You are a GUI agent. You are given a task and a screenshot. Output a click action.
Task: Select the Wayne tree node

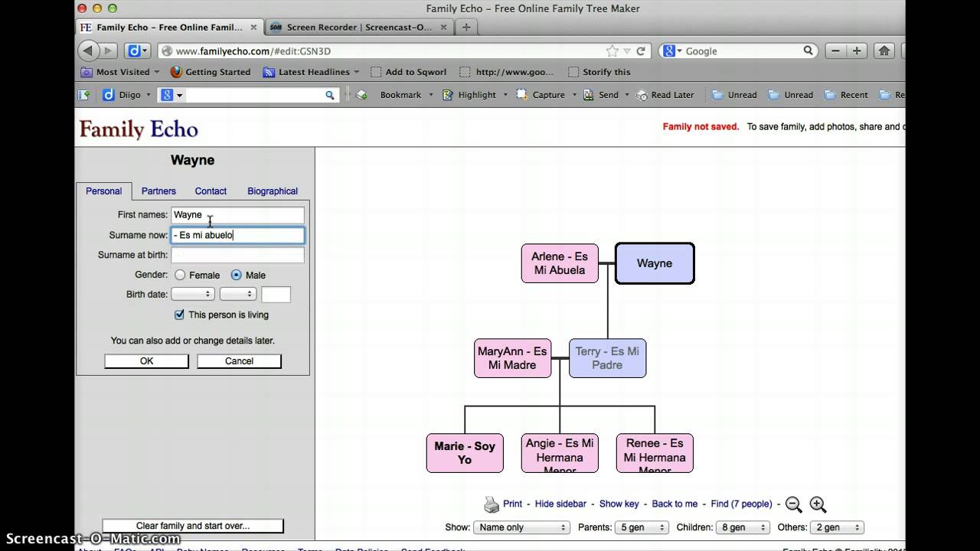point(655,263)
